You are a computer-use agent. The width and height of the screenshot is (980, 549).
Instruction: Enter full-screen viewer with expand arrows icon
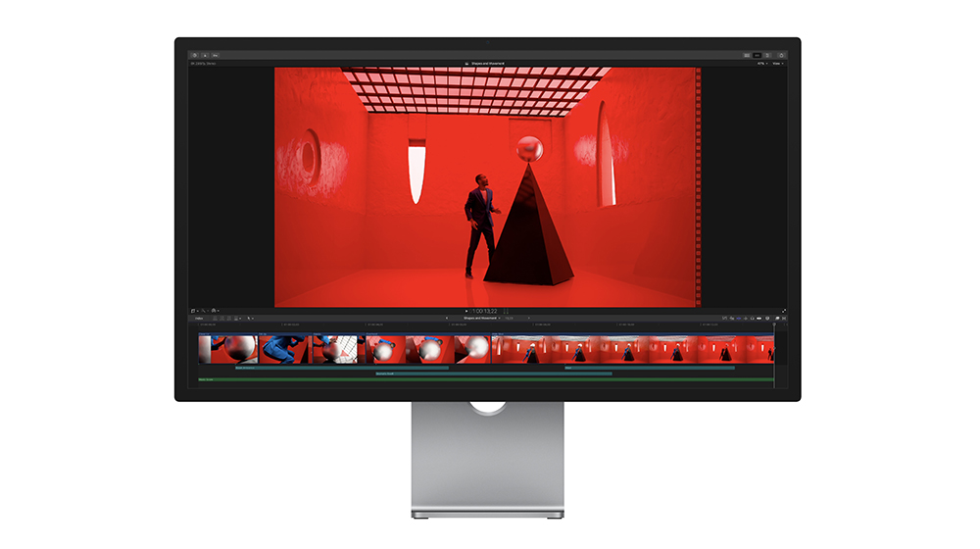(783, 310)
